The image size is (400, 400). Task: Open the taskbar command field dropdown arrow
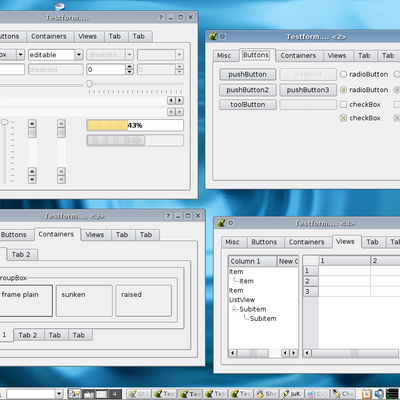coord(59,394)
